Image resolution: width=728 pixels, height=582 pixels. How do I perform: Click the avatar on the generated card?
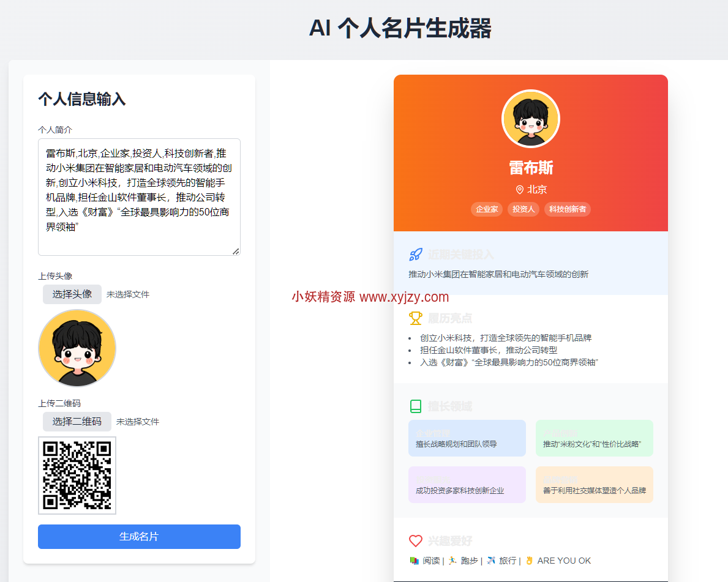click(531, 119)
